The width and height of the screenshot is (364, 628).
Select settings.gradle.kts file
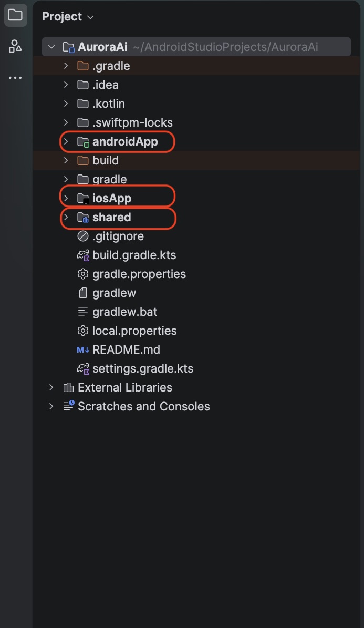142,368
